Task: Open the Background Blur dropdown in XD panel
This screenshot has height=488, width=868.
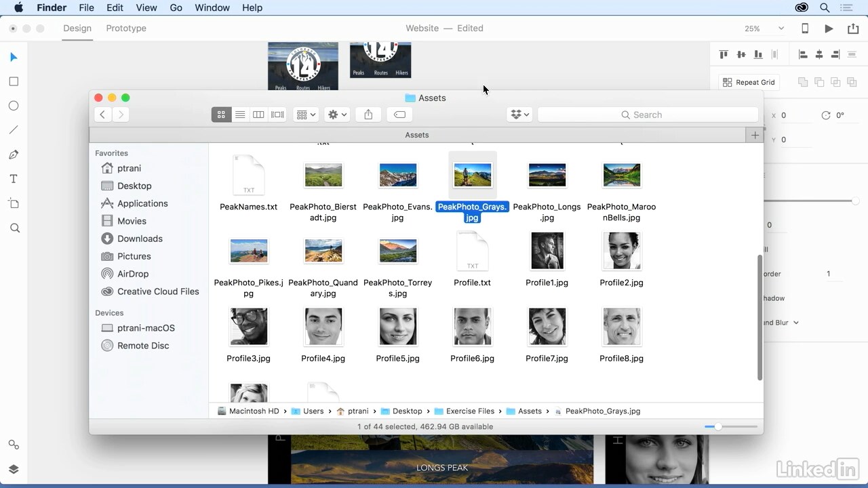Action: [796, 323]
